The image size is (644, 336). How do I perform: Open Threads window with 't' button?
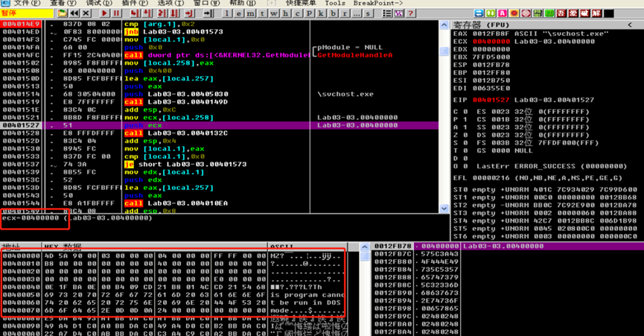pos(262,13)
